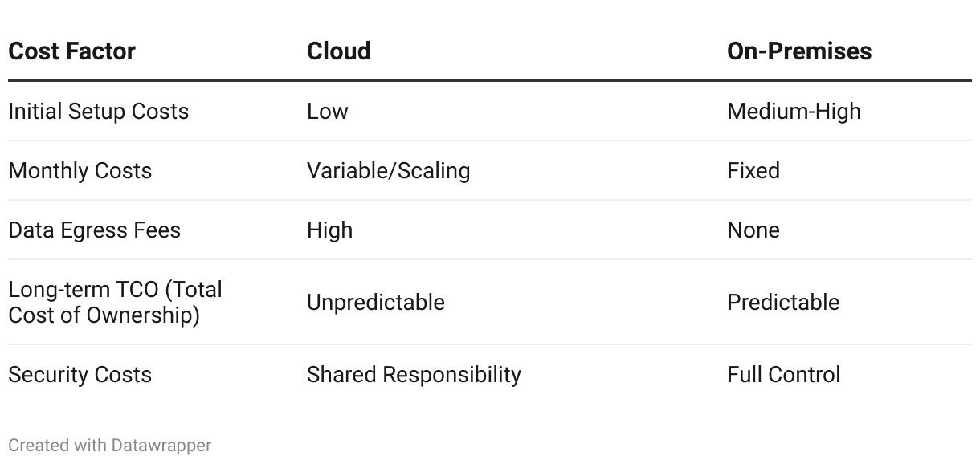Click the Cost Factor column header
The image size is (980, 464).
coord(71,51)
